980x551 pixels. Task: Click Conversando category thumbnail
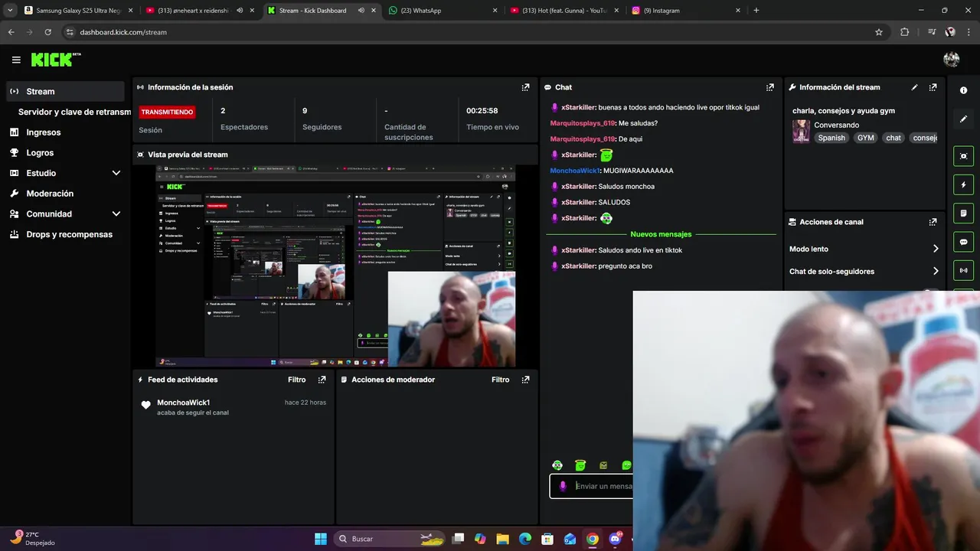coord(801,131)
